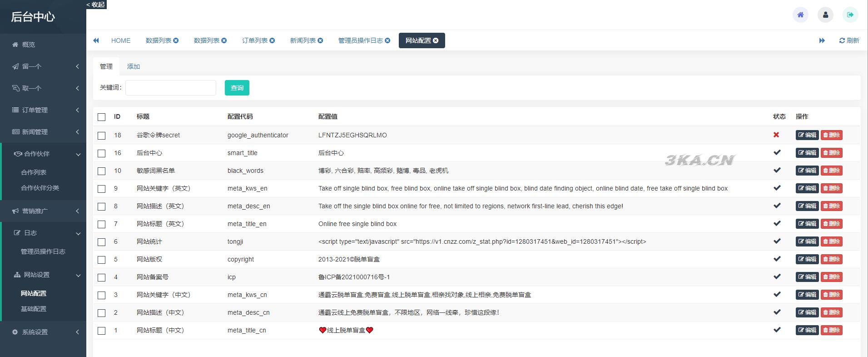Click 删除 for the meta_title_en row
The width and height of the screenshot is (868, 357).
pos(832,224)
